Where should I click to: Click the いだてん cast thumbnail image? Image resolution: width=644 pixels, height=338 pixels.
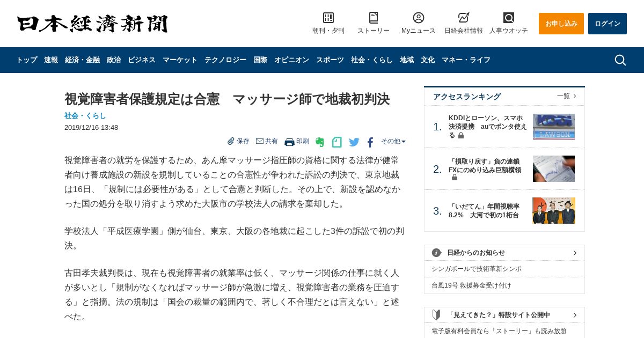tap(554, 210)
